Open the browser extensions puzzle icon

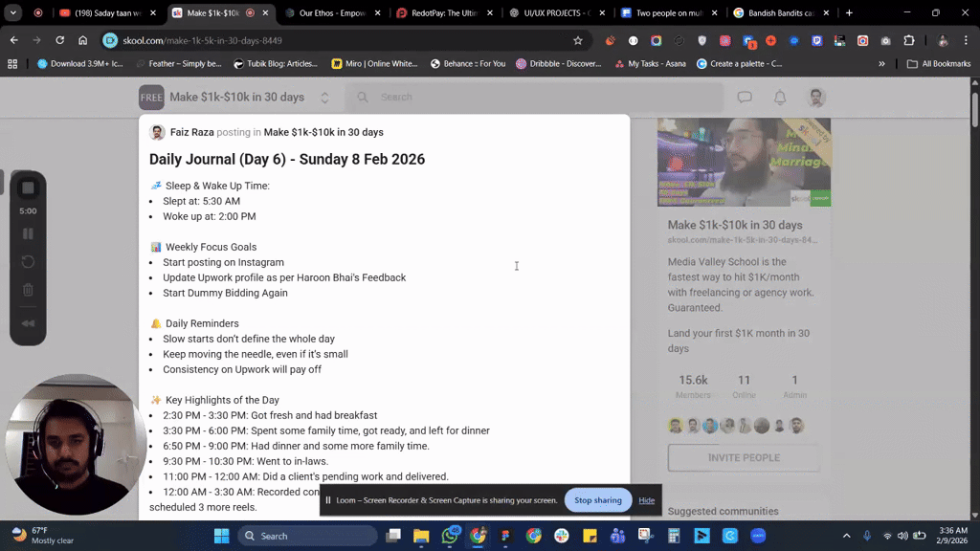click(x=909, y=42)
